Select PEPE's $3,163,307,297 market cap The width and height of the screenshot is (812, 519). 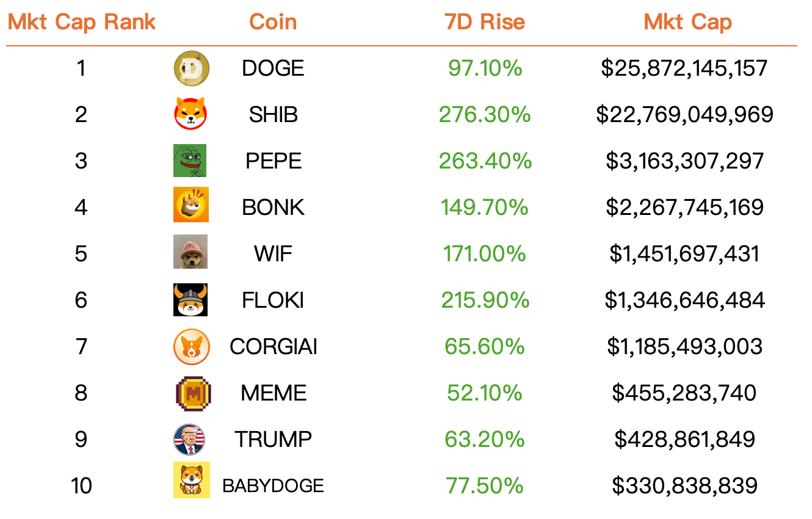click(685, 161)
